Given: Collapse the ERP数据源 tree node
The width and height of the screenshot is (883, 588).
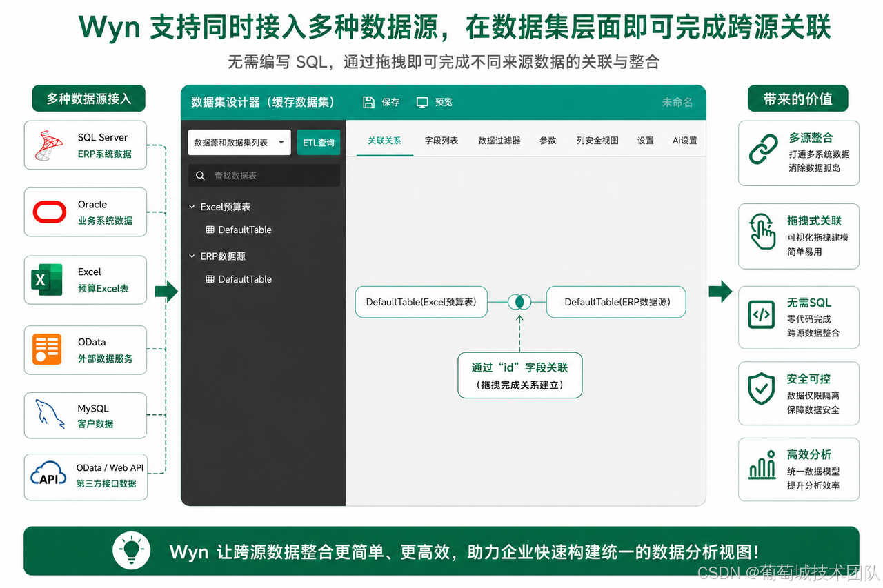Looking at the screenshot, I should [192, 256].
